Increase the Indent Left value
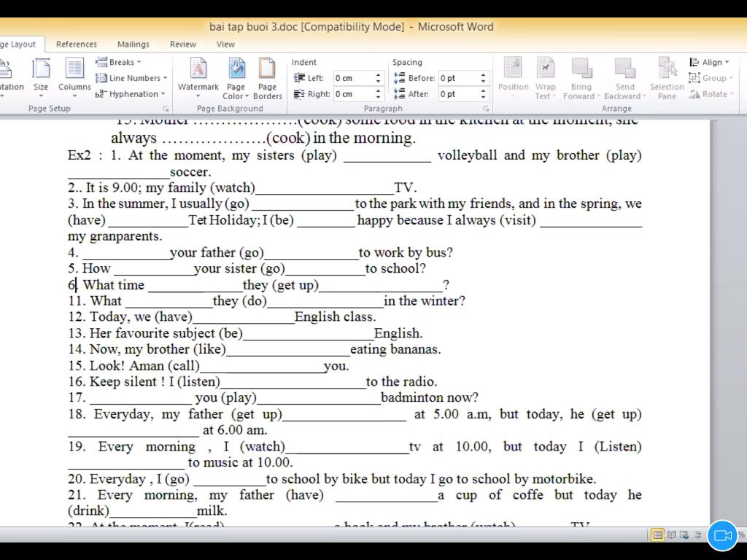Image resolution: width=747 pixels, height=560 pixels. click(x=379, y=75)
